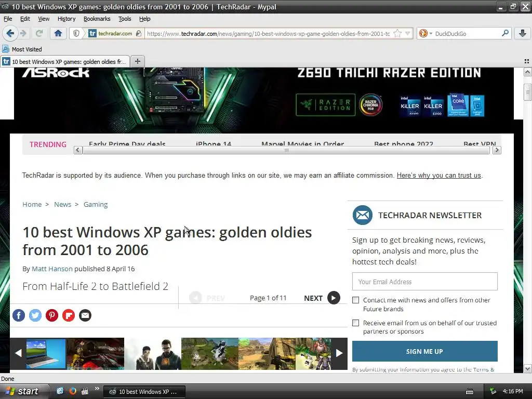Screen dimensions: 532x399
Task: Go to the Home page icon
Action: 58,33
